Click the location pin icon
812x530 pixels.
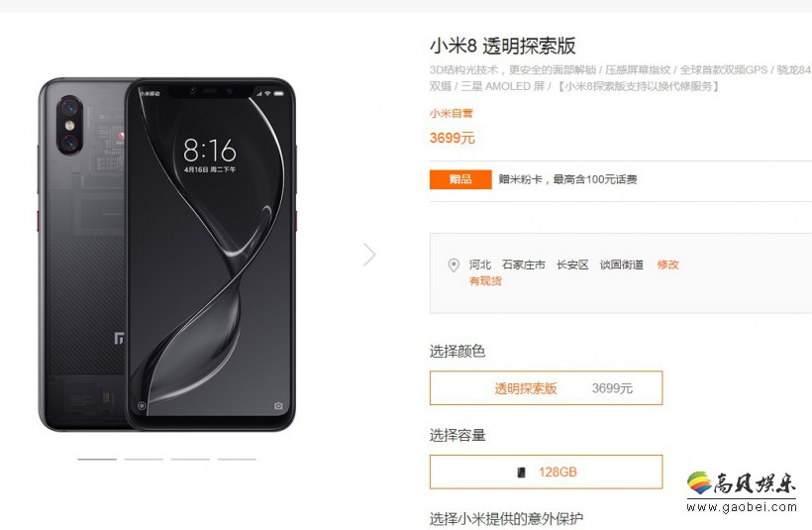(x=454, y=265)
